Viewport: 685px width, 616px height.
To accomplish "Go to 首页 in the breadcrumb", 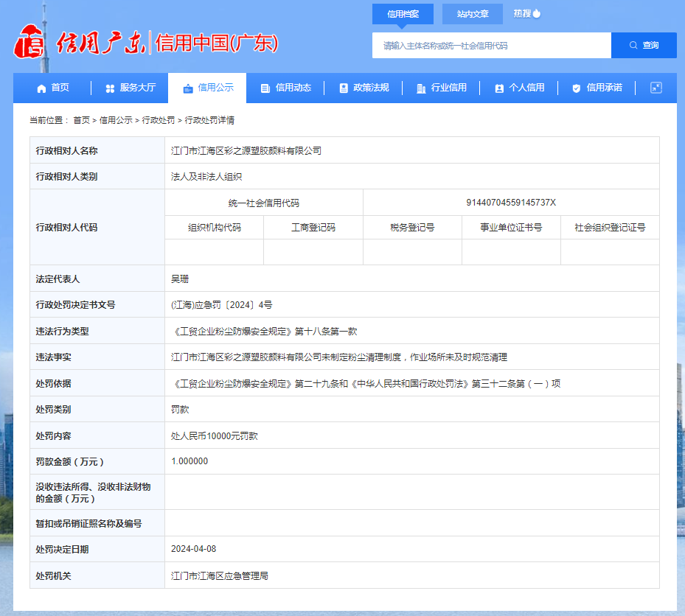I will pyautogui.click(x=81, y=120).
